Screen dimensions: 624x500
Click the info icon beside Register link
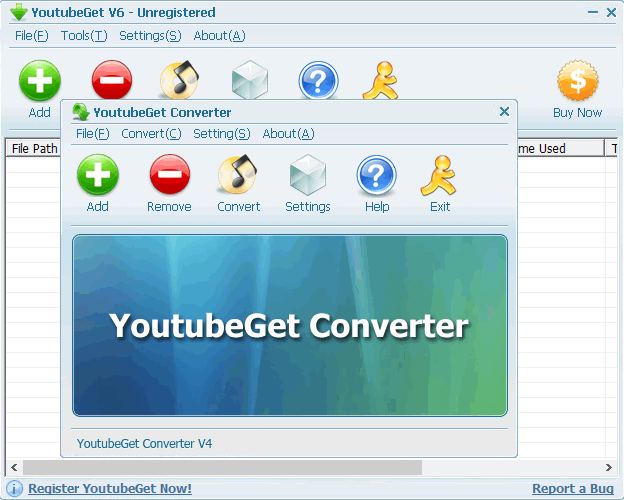pos(15,488)
